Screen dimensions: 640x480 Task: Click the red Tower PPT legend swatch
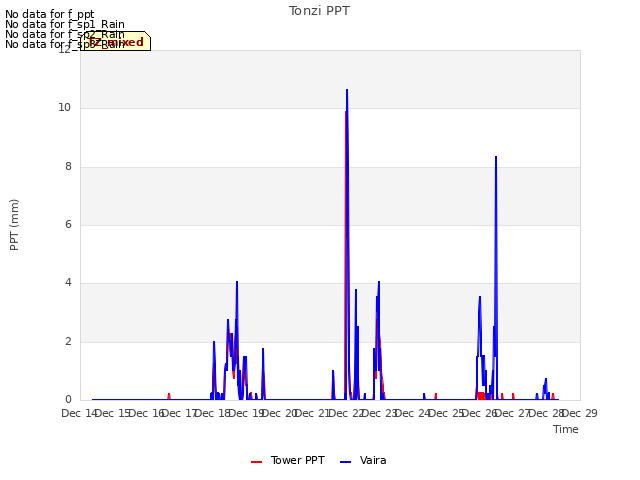(256, 462)
